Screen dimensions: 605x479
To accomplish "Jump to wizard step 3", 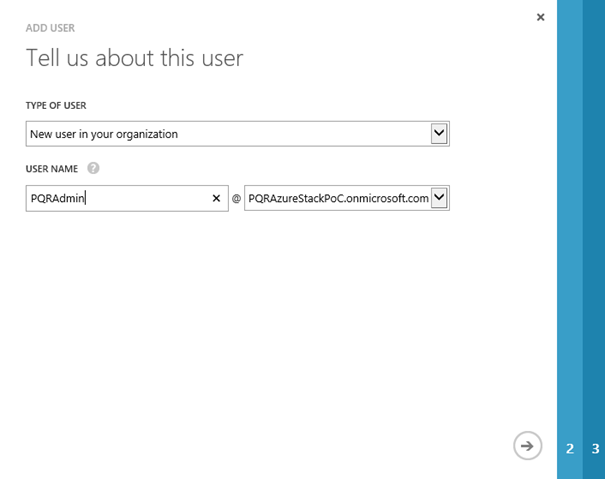I will (x=595, y=448).
